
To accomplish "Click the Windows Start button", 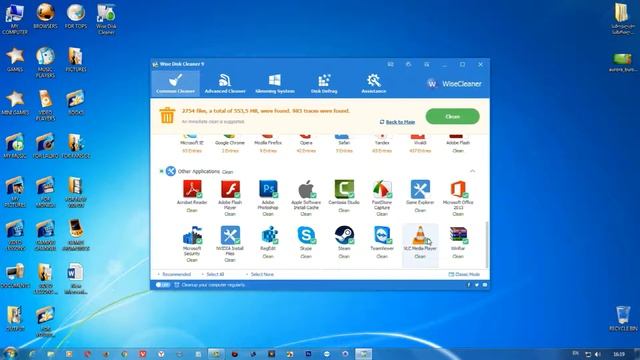I will 9,353.
